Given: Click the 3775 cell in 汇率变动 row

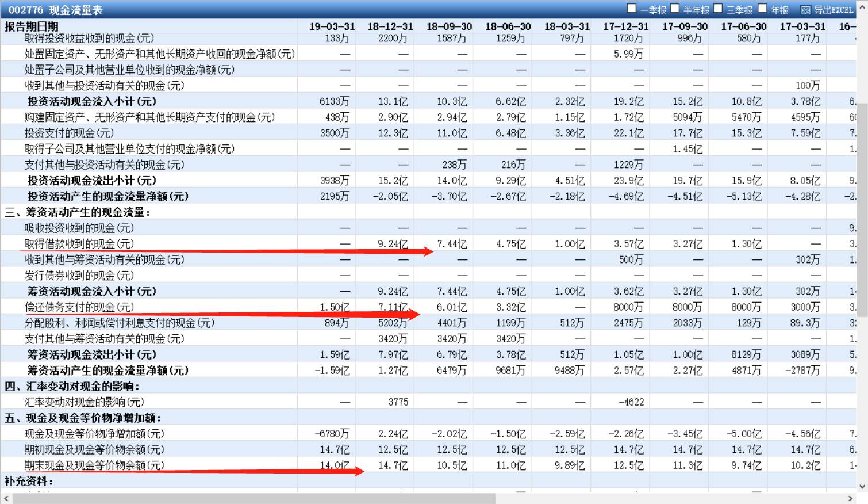Looking at the screenshot, I should 398,402.
